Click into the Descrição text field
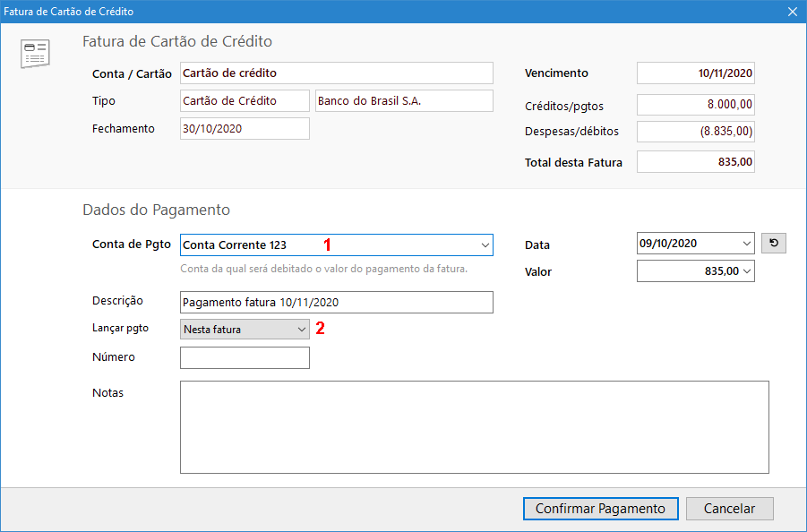The image size is (807, 532). [x=336, y=303]
